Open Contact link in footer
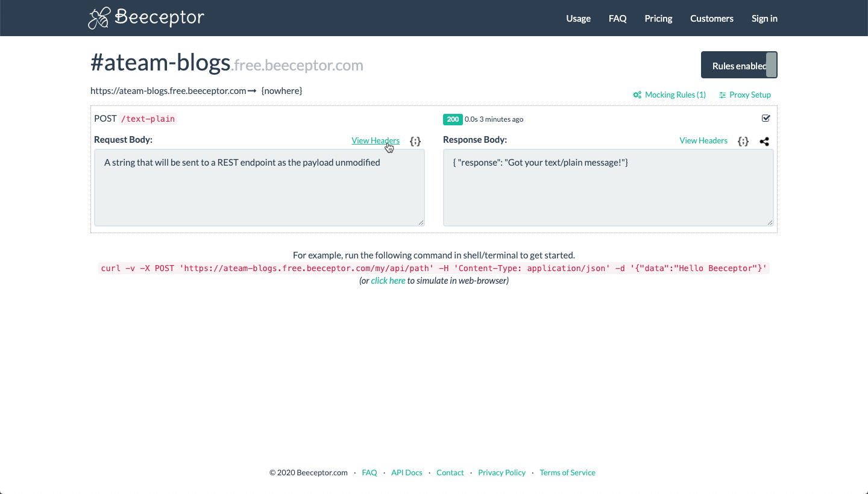868x494 pixels. click(450, 473)
